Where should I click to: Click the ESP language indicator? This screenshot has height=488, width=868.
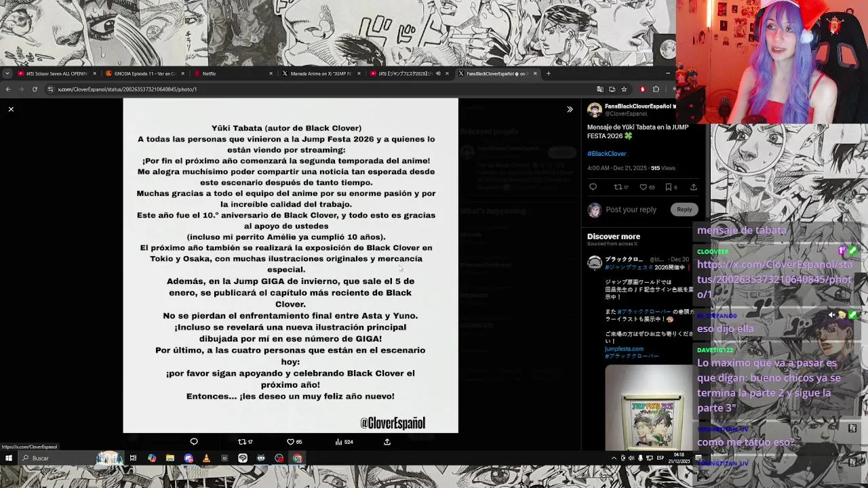tap(661, 458)
